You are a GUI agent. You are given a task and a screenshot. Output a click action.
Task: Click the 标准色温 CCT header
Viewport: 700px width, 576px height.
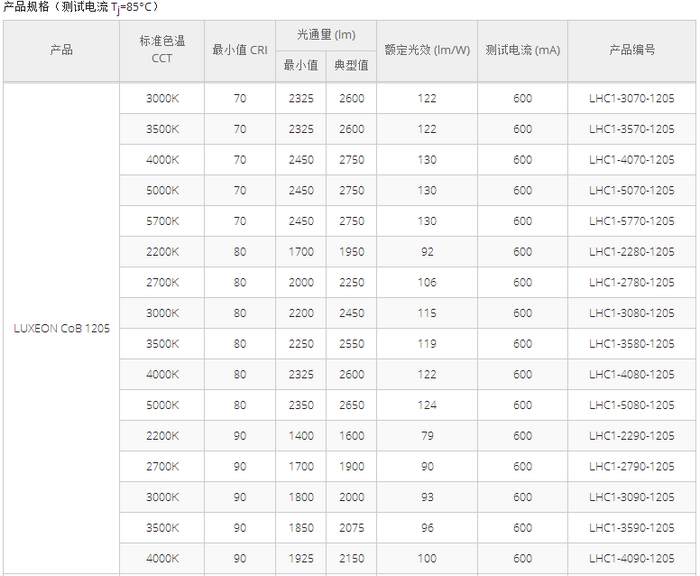click(x=162, y=50)
